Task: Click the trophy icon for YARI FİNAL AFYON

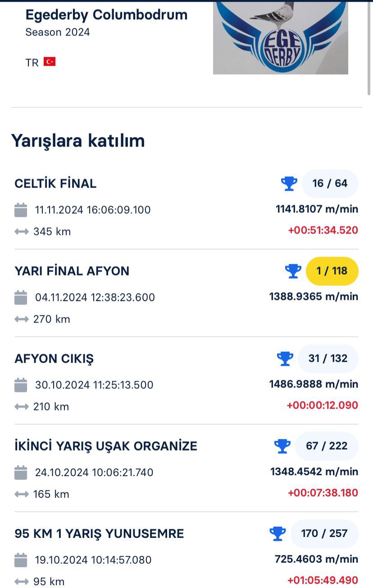Action: [x=293, y=271]
